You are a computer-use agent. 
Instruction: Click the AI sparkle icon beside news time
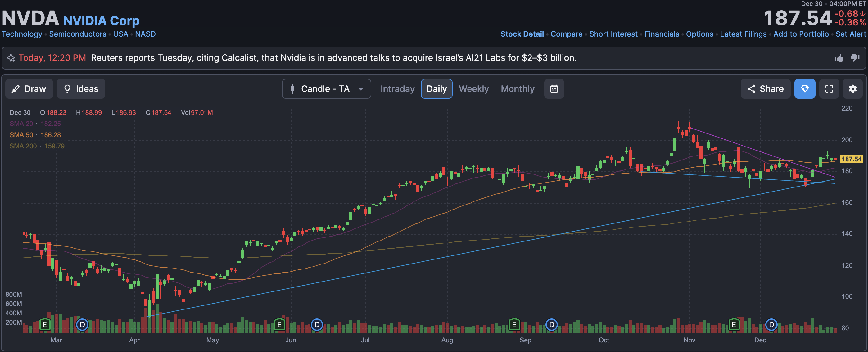(x=11, y=58)
